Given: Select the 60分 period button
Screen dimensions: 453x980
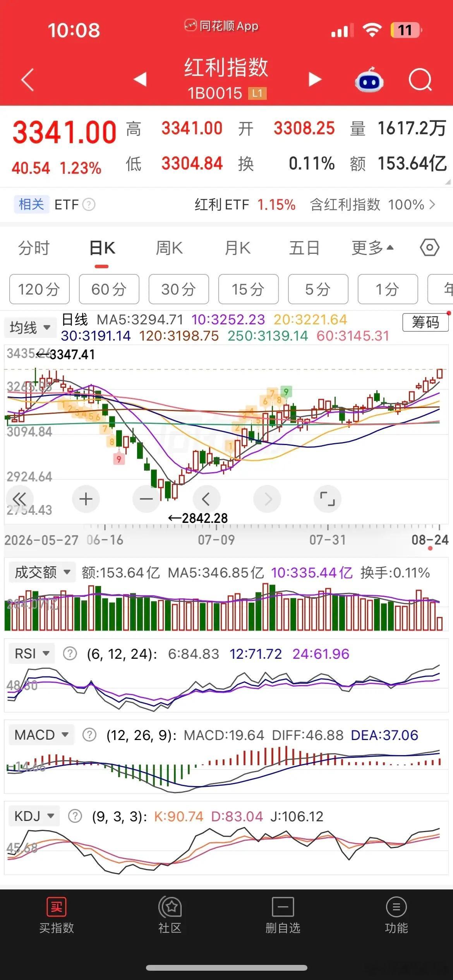Looking at the screenshot, I should (x=109, y=289).
